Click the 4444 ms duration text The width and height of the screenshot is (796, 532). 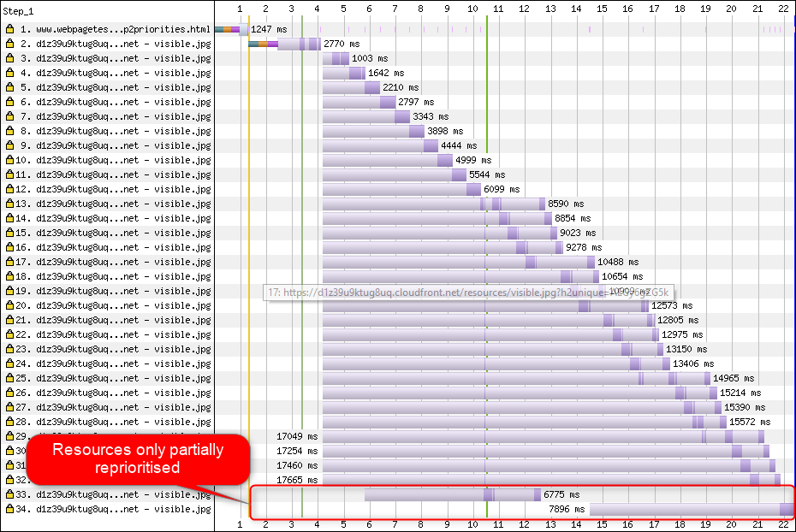[x=459, y=145]
